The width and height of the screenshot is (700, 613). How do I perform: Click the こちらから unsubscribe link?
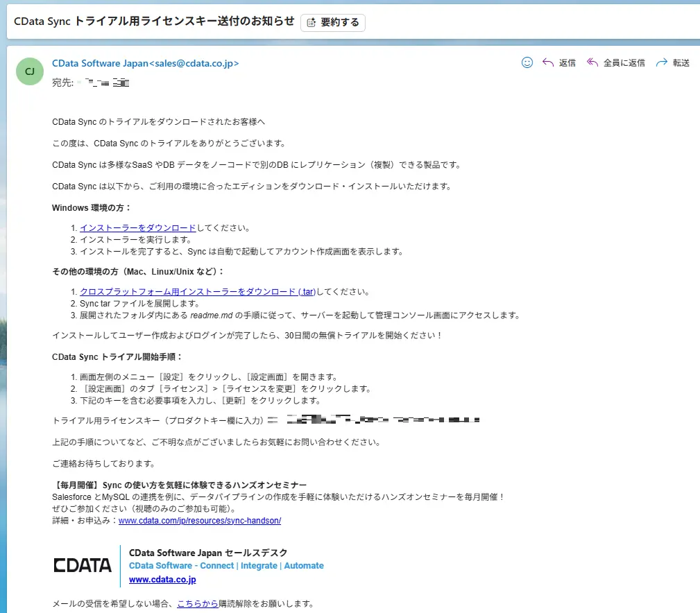pos(198,603)
